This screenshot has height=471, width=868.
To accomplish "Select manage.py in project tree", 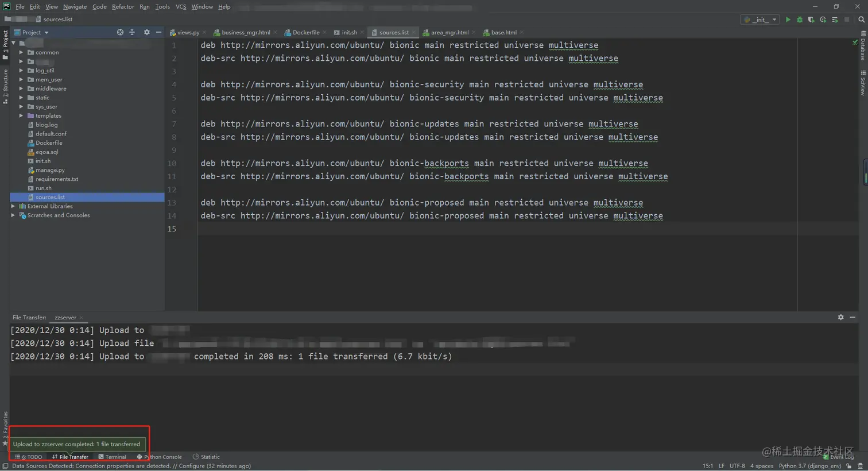I will tap(50, 170).
